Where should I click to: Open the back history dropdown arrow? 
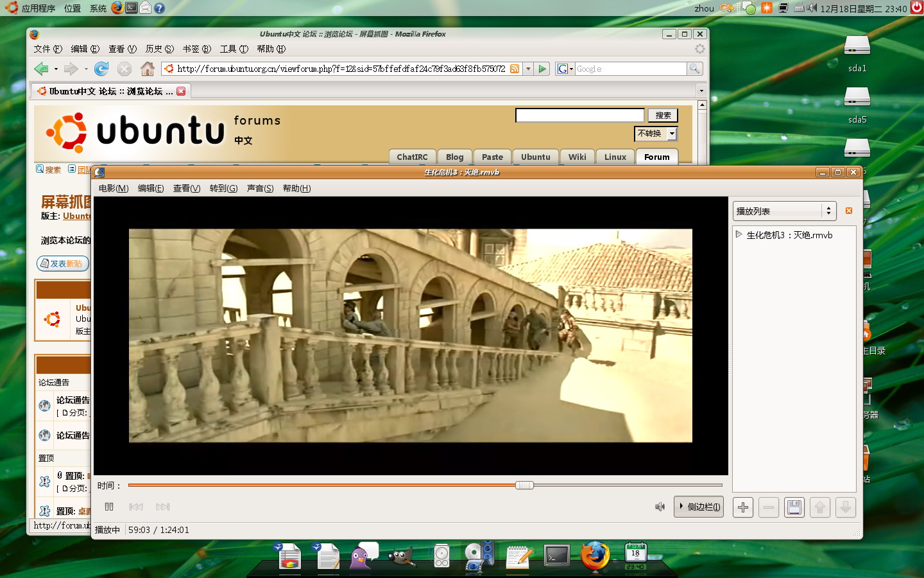click(56, 69)
